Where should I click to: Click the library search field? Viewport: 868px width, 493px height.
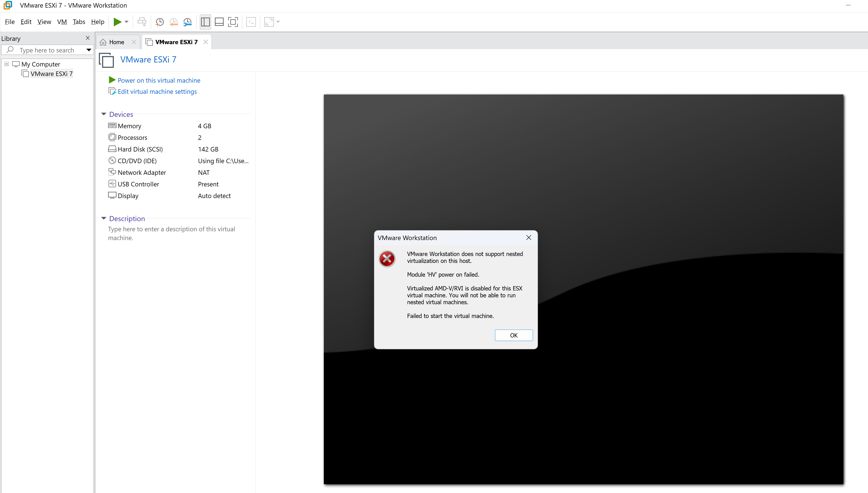click(47, 50)
